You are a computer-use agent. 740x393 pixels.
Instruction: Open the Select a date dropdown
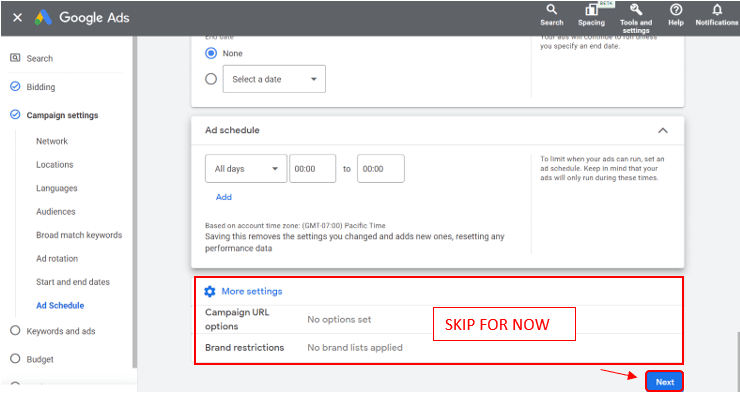[274, 79]
